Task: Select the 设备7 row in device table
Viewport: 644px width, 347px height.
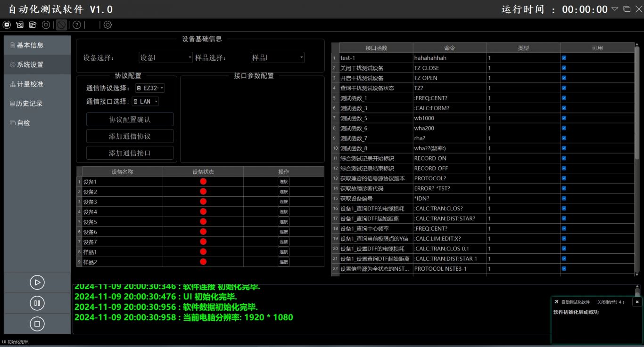Action: pos(200,242)
